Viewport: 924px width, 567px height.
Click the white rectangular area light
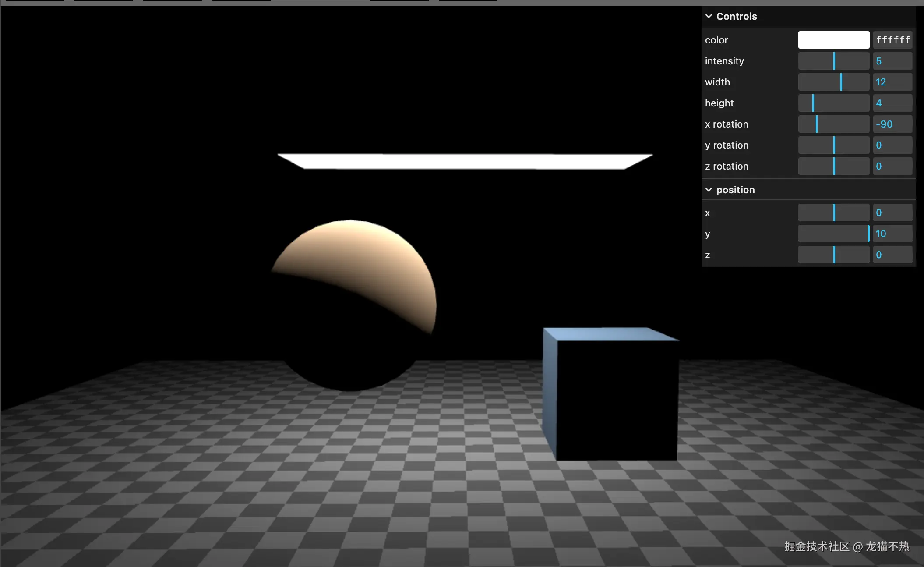(464, 161)
